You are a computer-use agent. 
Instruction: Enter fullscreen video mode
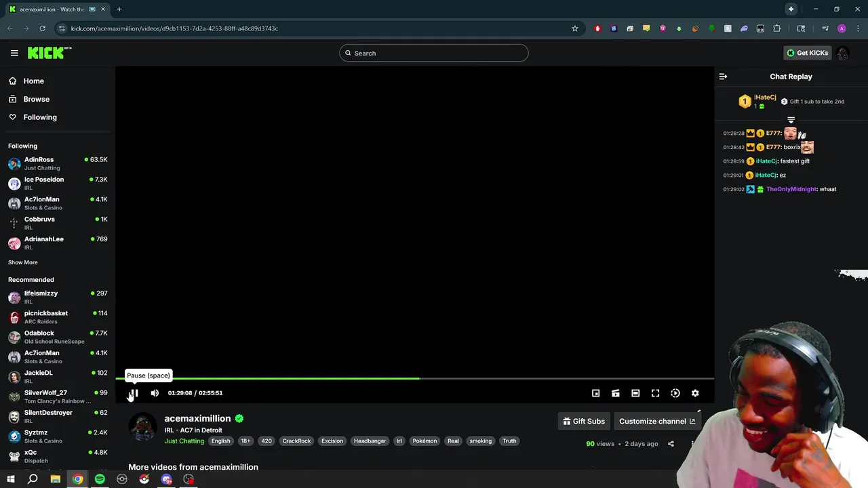coord(655,393)
